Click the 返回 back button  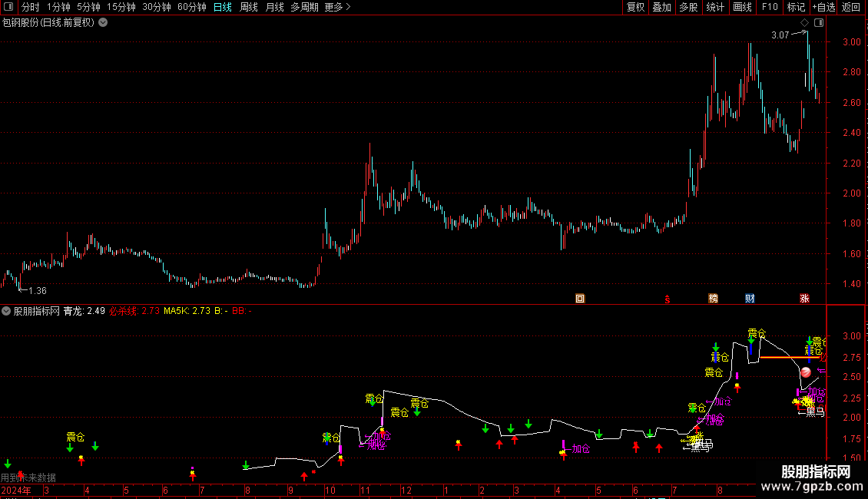click(851, 7)
